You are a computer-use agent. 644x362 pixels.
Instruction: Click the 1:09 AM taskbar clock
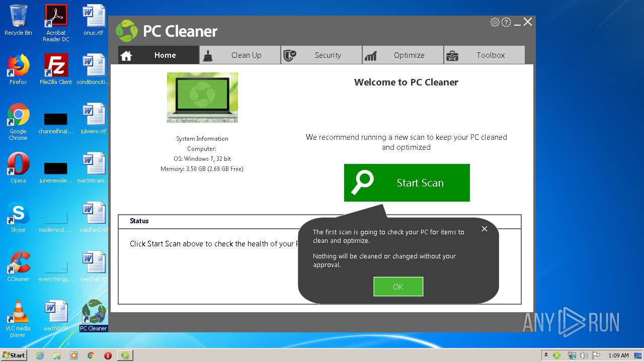click(618, 355)
